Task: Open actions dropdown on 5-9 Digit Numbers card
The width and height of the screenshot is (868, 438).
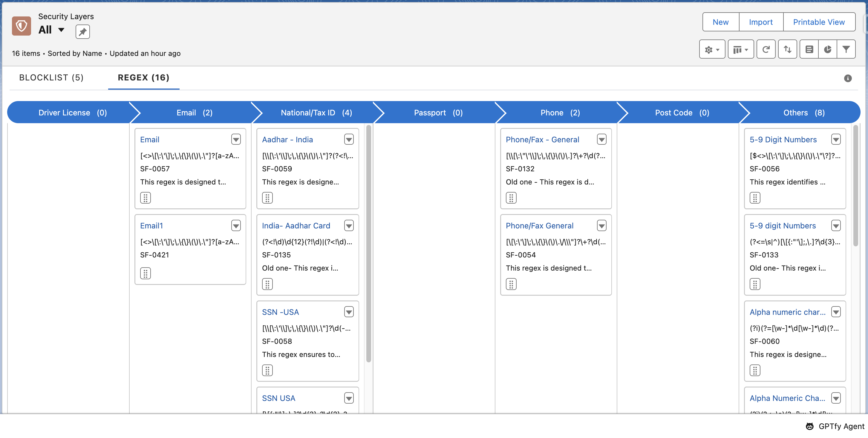Action: [x=836, y=139]
